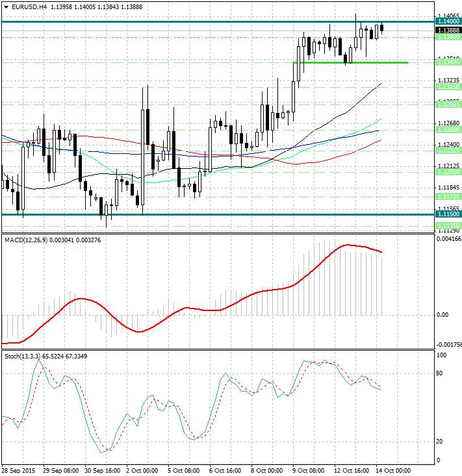Click the 6 Oct 16:00 date label
Viewport: 462px width, 476px height.
tap(225, 471)
